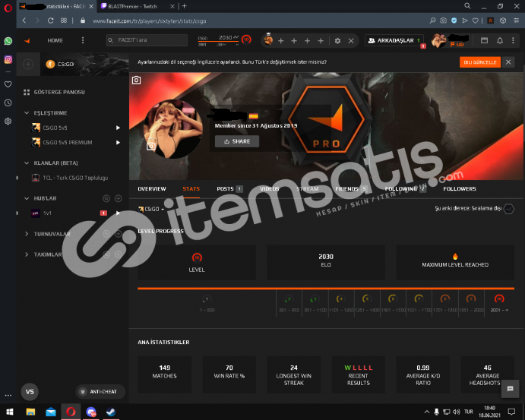Switch to the OVERVIEW tab
The height and width of the screenshot is (420, 525).
click(x=152, y=189)
